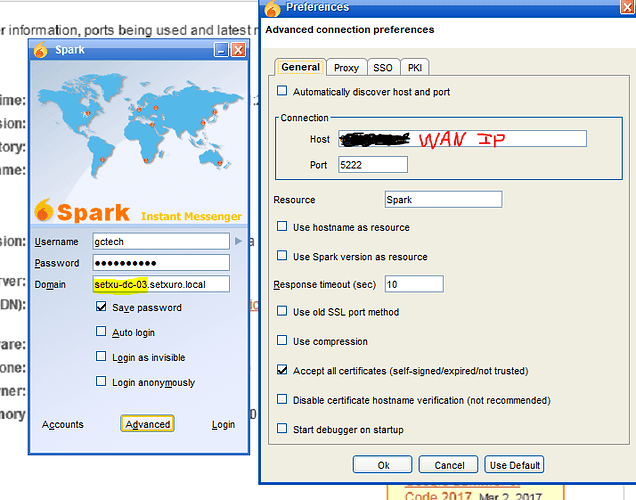Click the Spark Instant Messenger logo
Screen dimensions: 636x500
point(139,211)
